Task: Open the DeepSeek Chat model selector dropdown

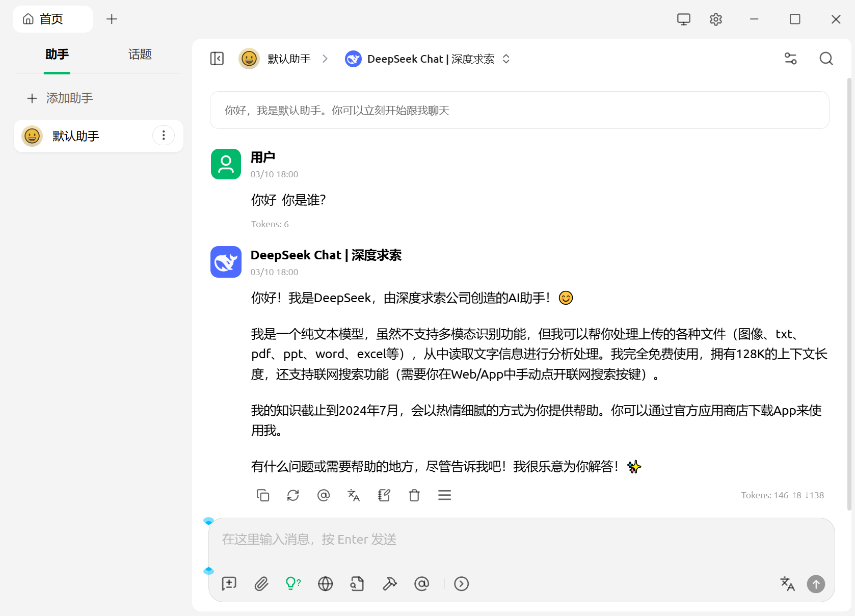Action: click(x=428, y=59)
